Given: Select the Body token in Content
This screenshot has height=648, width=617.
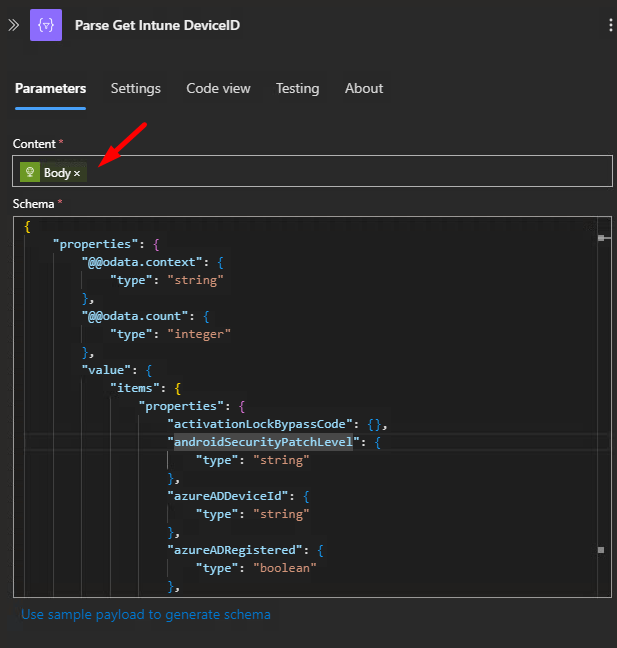Looking at the screenshot, I should (x=56, y=172).
